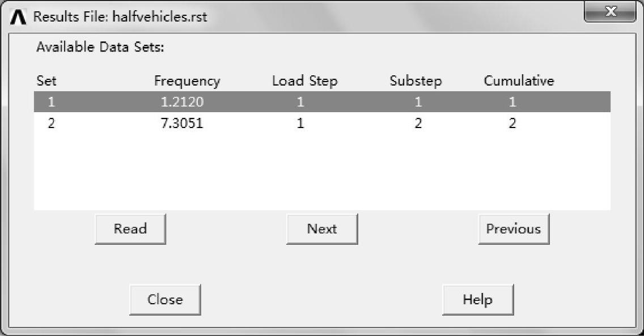This screenshot has height=336, width=644.
Task: Click the Substep column header
Action: tap(416, 81)
